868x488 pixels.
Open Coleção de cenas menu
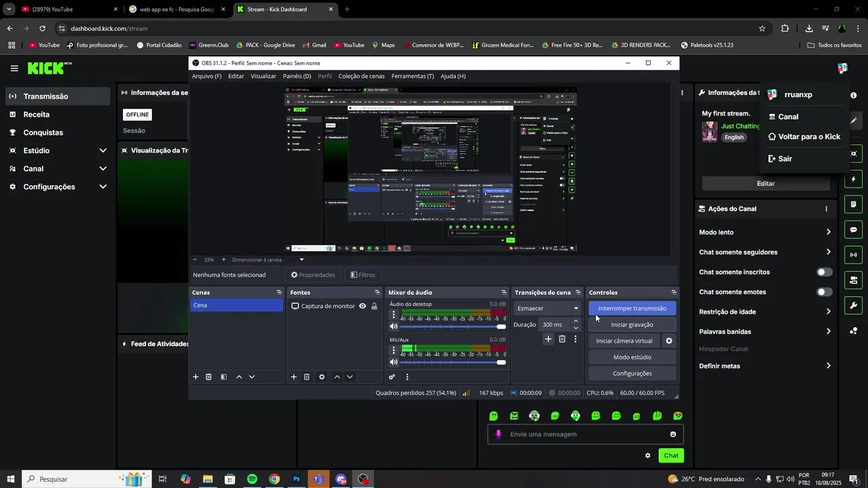[361, 76]
